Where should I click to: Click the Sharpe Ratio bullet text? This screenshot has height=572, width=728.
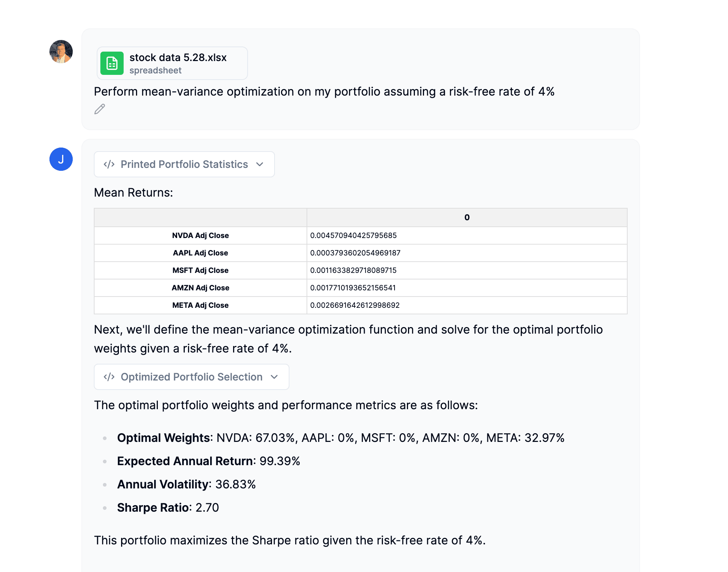click(x=168, y=508)
